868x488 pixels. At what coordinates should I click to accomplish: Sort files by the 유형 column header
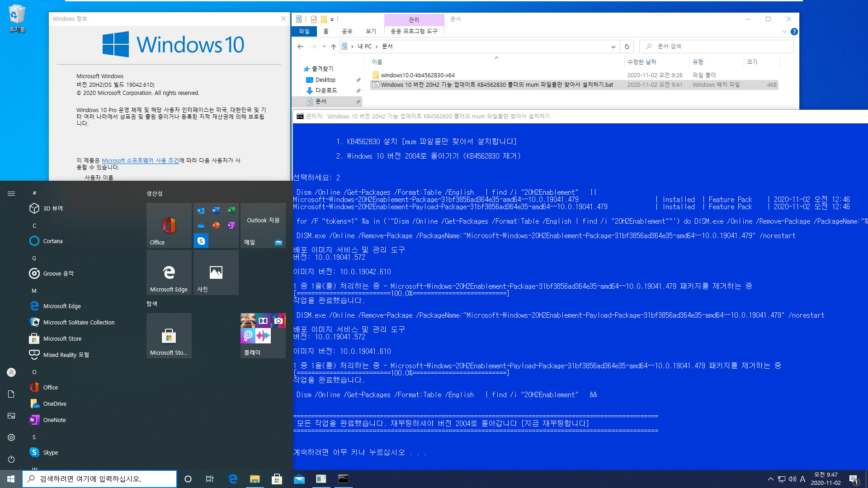point(717,62)
